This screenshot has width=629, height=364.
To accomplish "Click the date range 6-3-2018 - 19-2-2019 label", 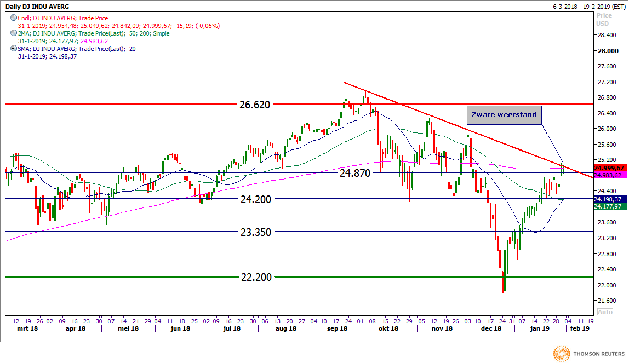I will pyautogui.click(x=590, y=5).
